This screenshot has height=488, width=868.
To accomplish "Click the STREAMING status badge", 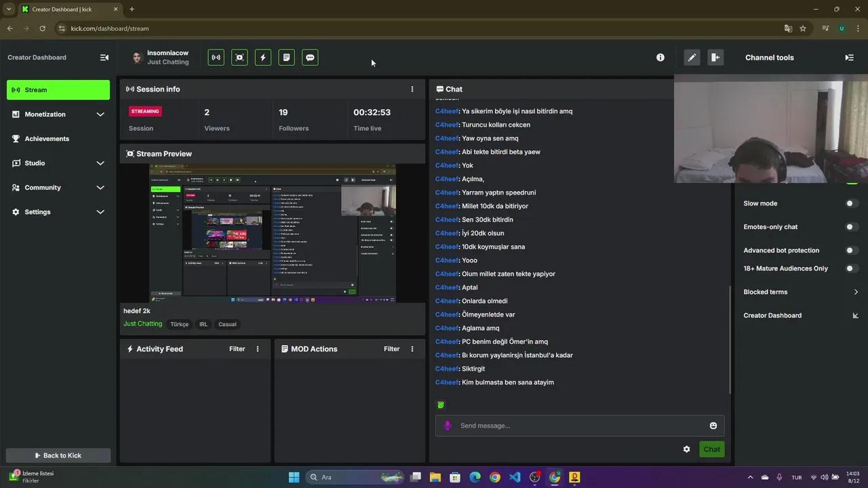I will (x=145, y=111).
